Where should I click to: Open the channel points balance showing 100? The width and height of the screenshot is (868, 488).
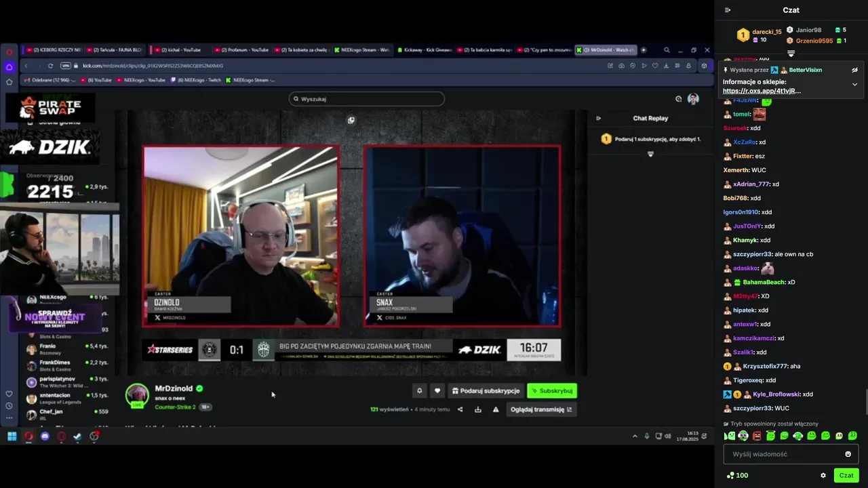737,475
